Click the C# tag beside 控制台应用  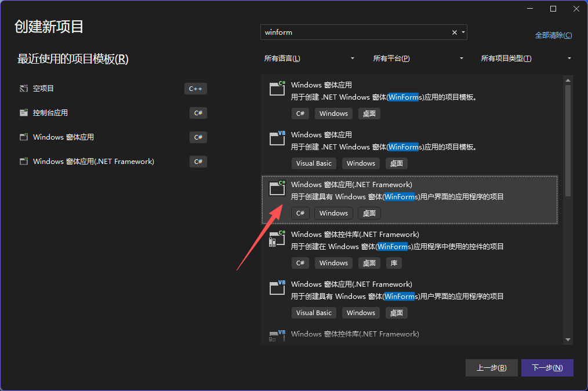198,113
